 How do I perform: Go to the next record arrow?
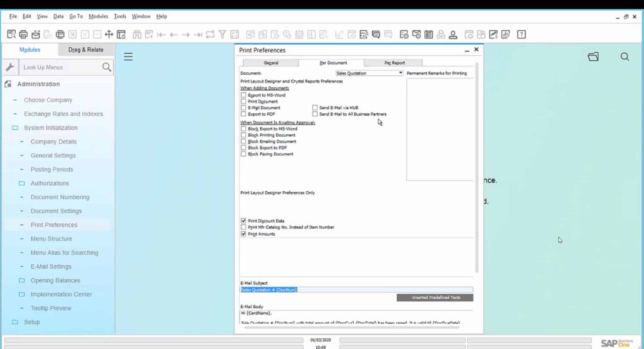point(186,35)
